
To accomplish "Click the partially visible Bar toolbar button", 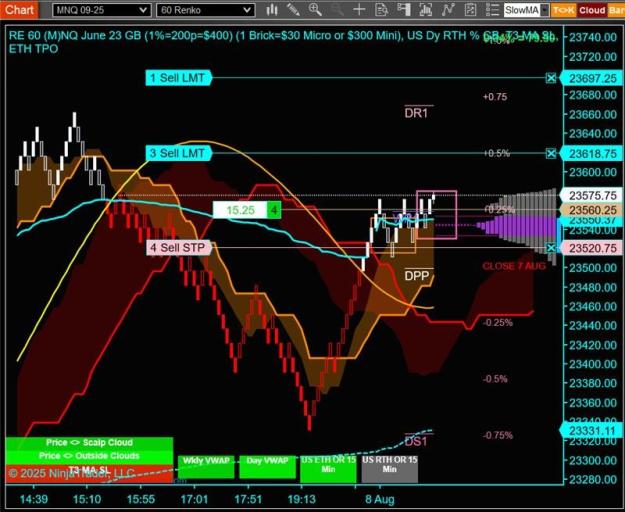I will [616, 10].
